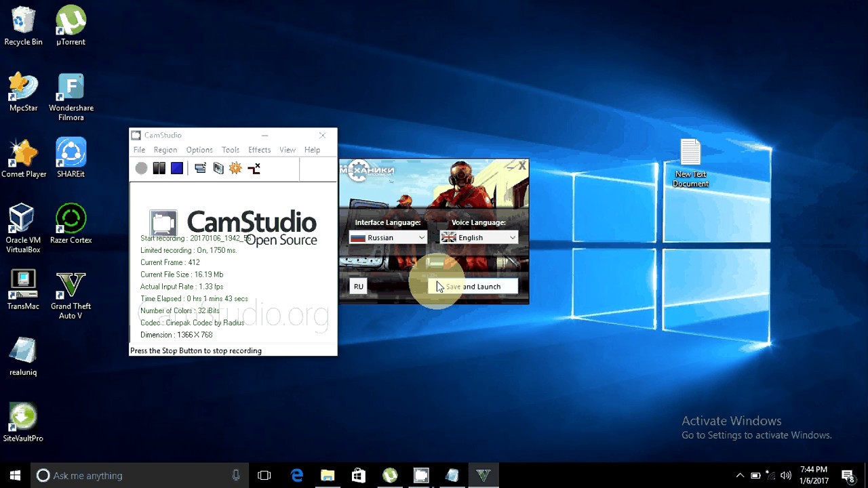Screen dimensions: 868x488
Task: Select the Recycle Bin desktop icon
Action: (x=23, y=26)
